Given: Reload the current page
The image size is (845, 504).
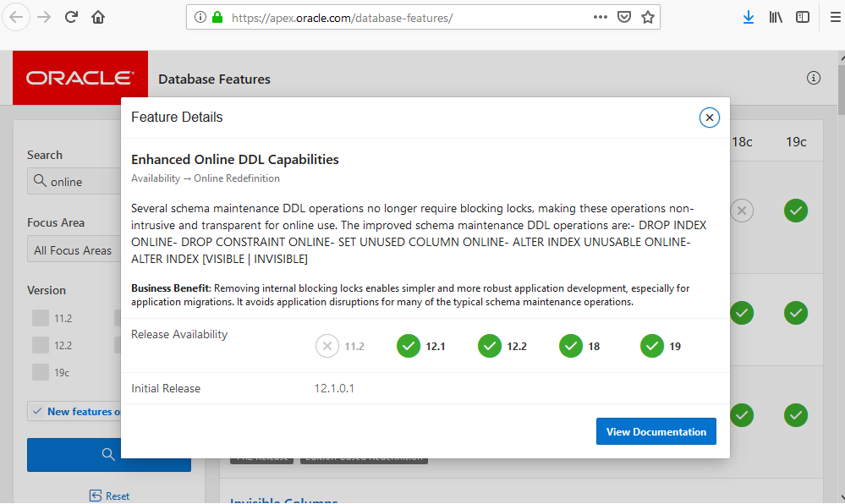Looking at the screenshot, I should 71,17.
